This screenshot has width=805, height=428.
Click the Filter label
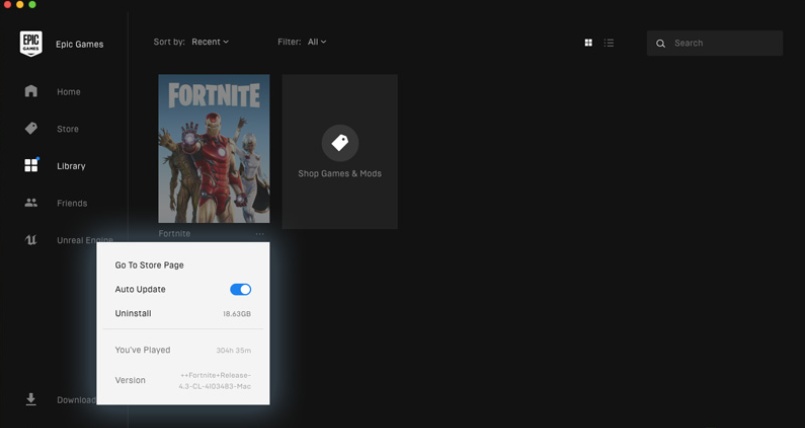pyautogui.click(x=290, y=42)
